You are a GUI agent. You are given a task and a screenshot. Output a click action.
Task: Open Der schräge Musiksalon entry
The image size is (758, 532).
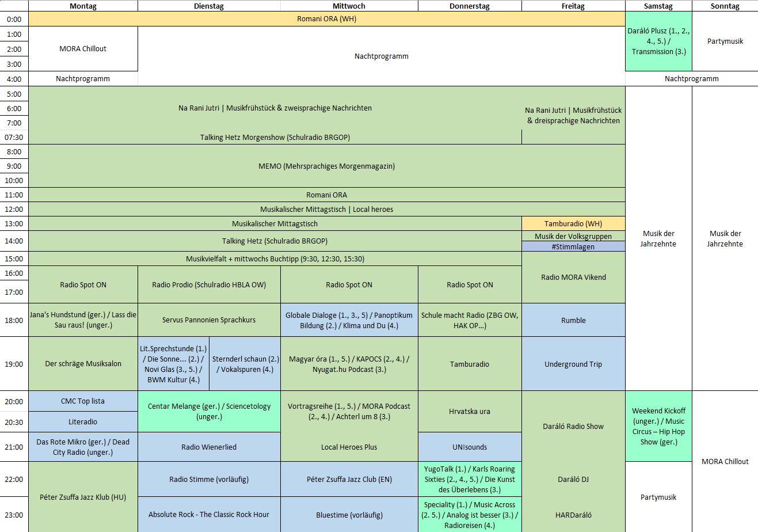pyautogui.click(x=83, y=364)
